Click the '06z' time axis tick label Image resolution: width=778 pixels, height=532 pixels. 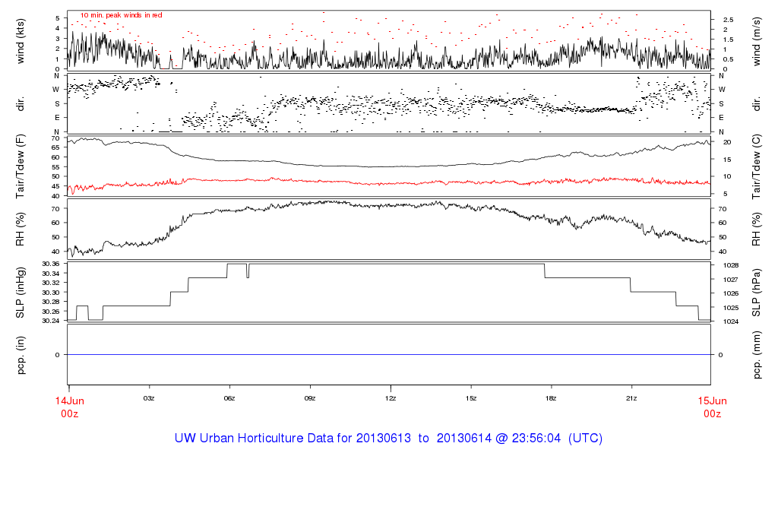pos(229,398)
